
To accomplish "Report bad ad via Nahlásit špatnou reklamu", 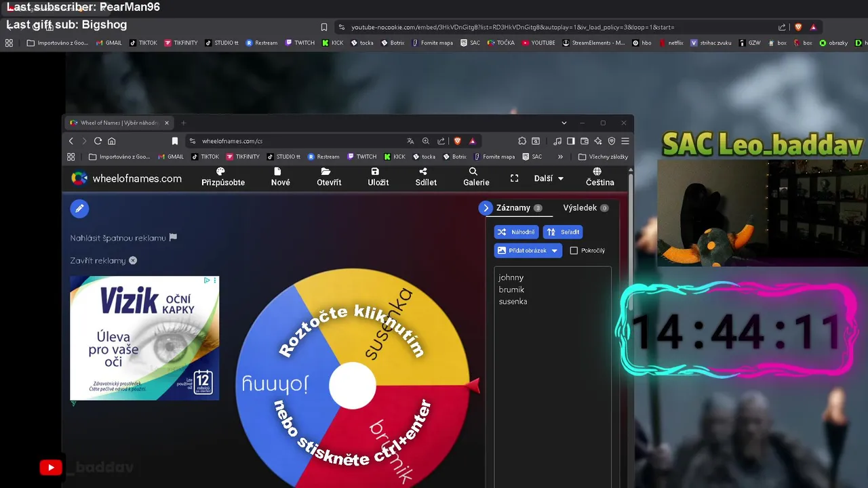I will tap(123, 238).
